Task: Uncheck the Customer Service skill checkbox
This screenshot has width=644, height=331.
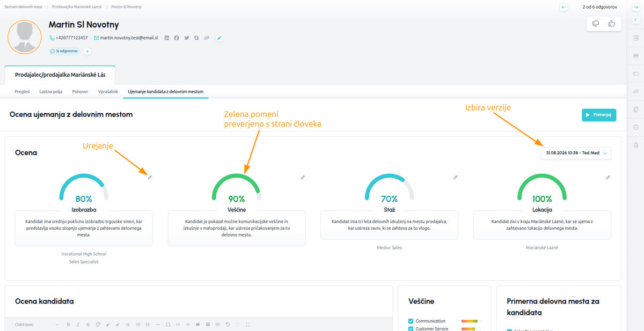Action: pos(411,328)
